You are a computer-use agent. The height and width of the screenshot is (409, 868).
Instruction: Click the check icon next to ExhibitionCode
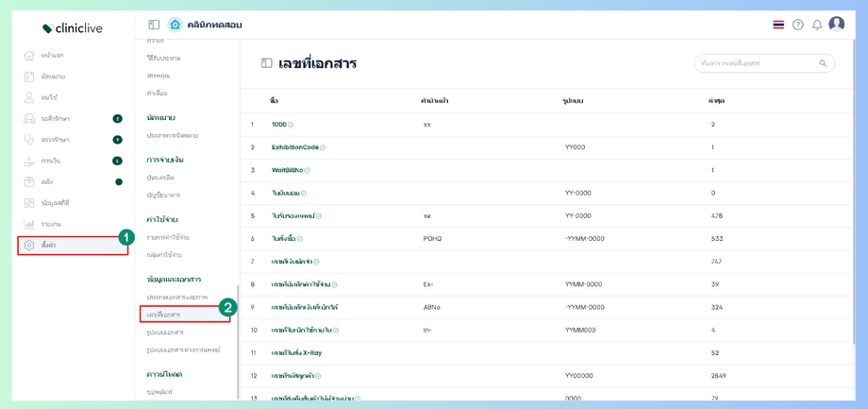[x=323, y=147]
